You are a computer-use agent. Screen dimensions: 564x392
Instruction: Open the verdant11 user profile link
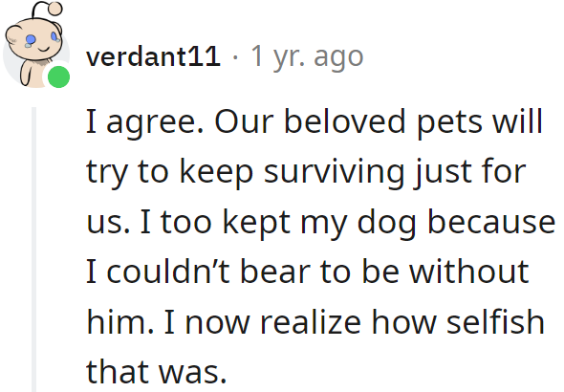[x=153, y=56]
